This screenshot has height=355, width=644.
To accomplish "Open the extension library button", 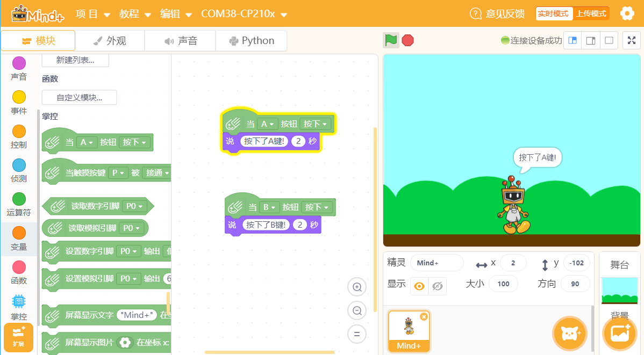I will [x=18, y=337].
